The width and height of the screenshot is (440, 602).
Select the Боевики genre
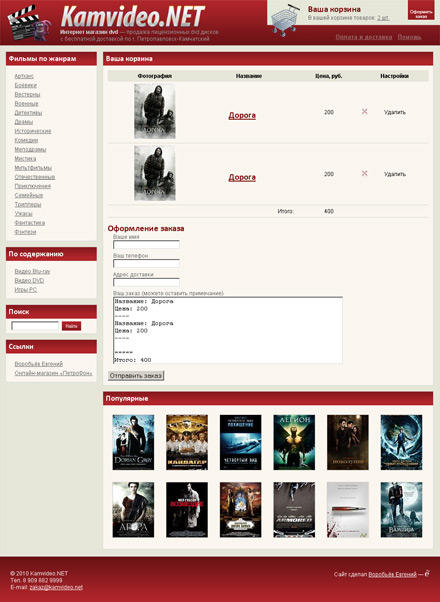pyautogui.click(x=26, y=85)
